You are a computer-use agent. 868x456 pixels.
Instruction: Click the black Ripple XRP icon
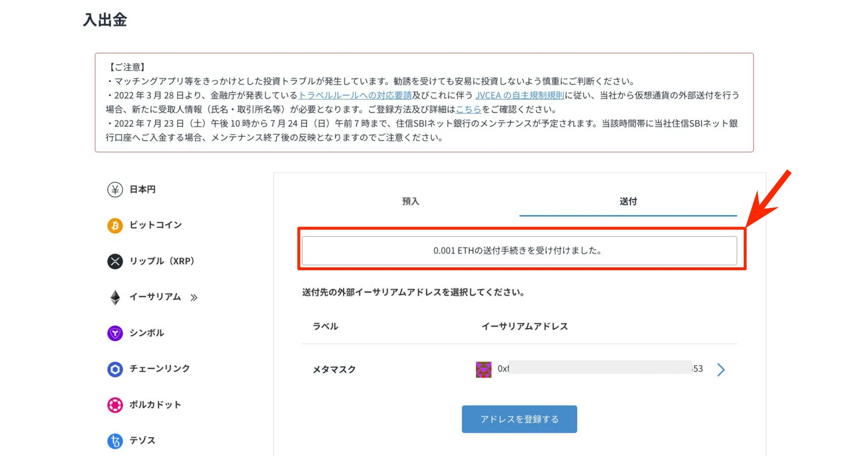coord(115,261)
